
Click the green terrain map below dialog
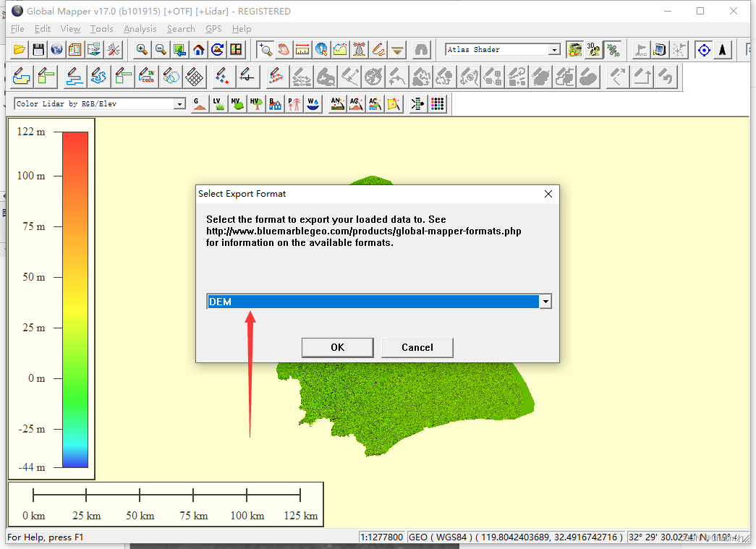pos(405,405)
